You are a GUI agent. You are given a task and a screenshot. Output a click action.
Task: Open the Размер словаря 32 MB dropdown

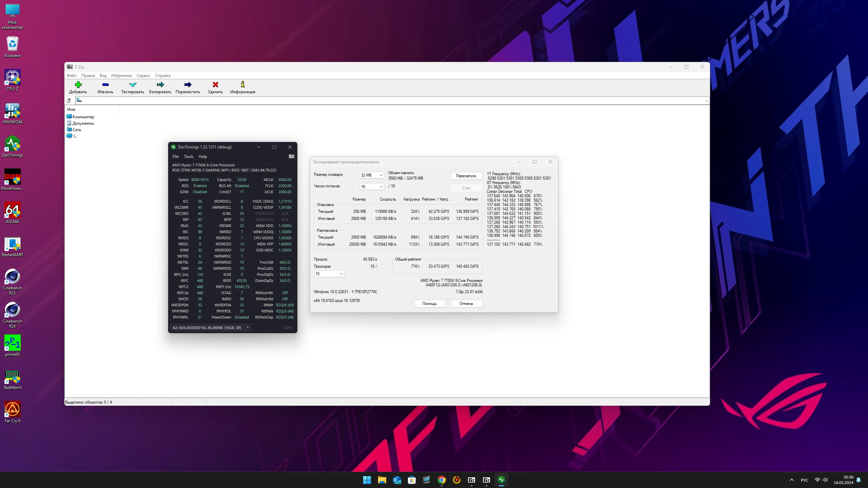[372, 175]
